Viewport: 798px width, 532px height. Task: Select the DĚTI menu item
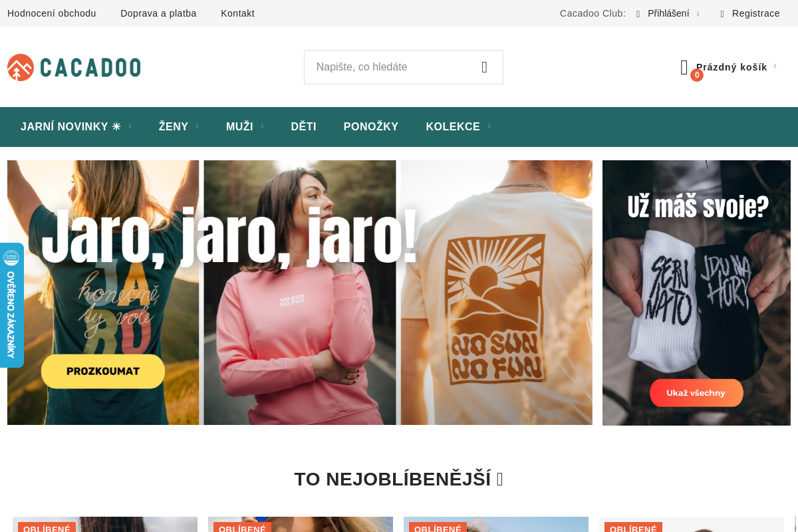(x=303, y=126)
